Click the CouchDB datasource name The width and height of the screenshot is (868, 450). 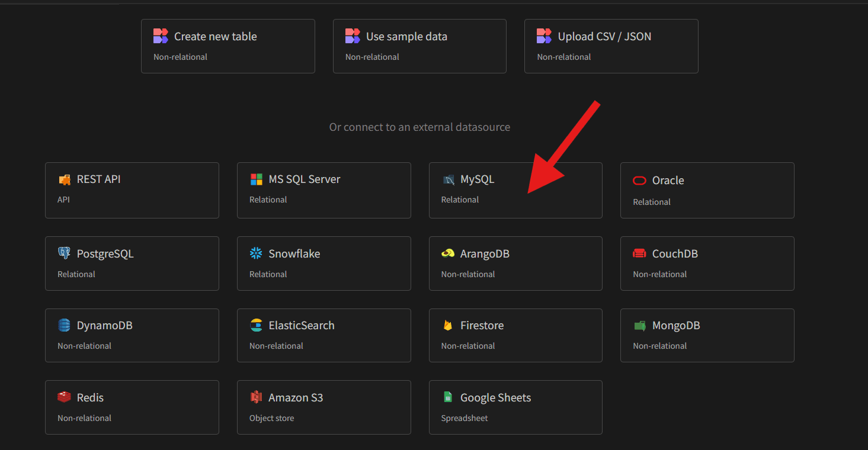[x=675, y=254]
